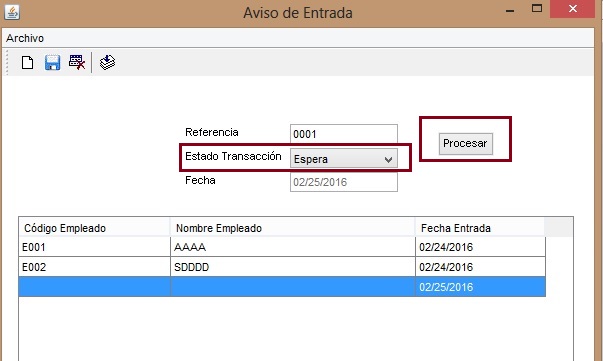Open the Archivo menu
The width and height of the screenshot is (603, 361).
point(25,38)
